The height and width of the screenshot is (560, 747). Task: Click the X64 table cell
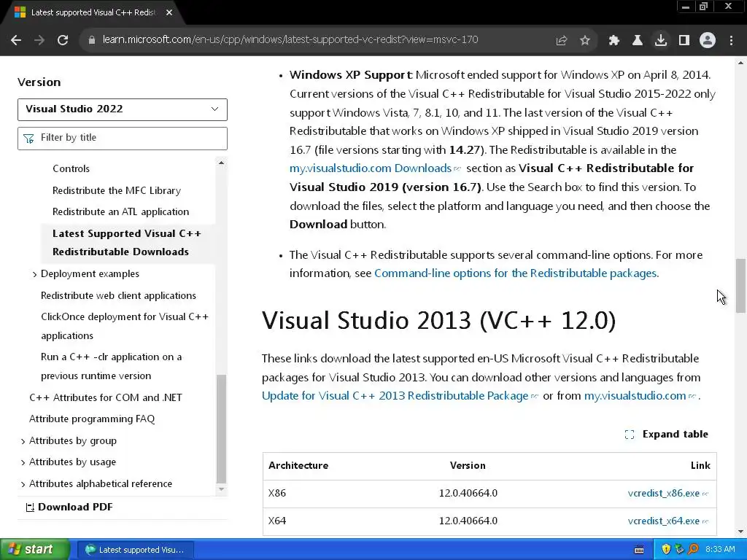pos(277,521)
